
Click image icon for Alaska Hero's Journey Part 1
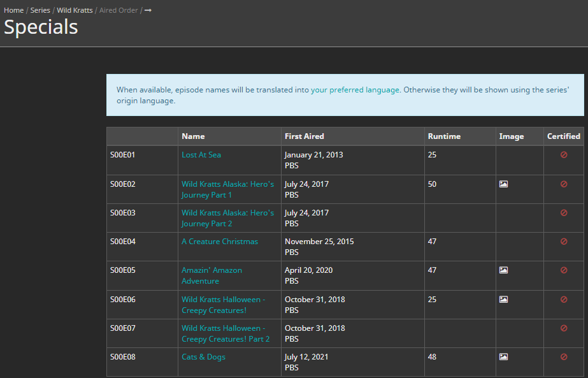503,184
